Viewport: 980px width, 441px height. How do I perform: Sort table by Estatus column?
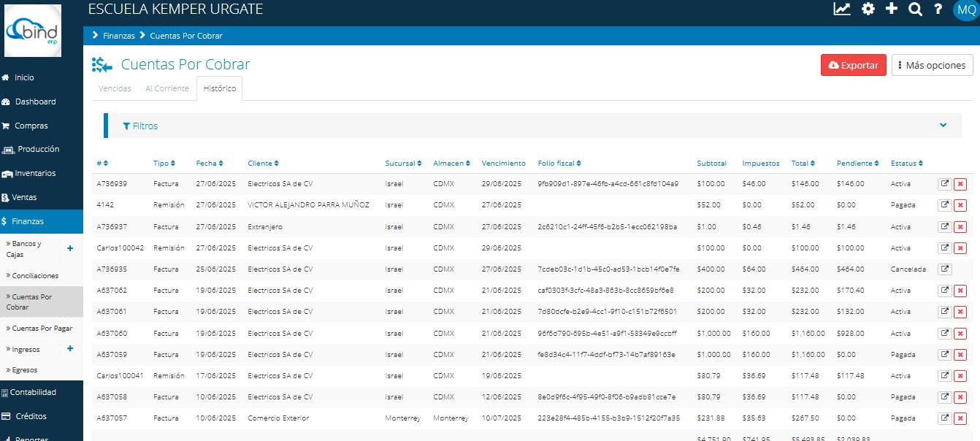(907, 164)
